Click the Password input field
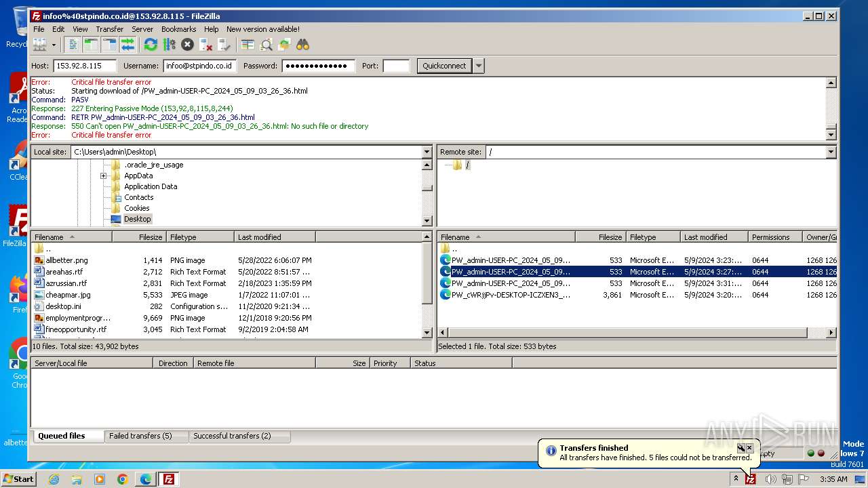The height and width of the screenshot is (488, 868). pyautogui.click(x=318, y=66)
